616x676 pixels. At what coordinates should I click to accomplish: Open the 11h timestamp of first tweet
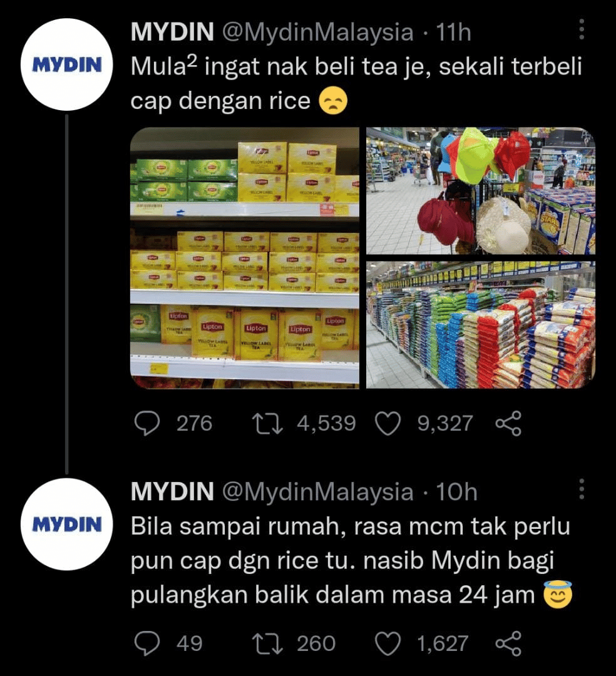453,33
